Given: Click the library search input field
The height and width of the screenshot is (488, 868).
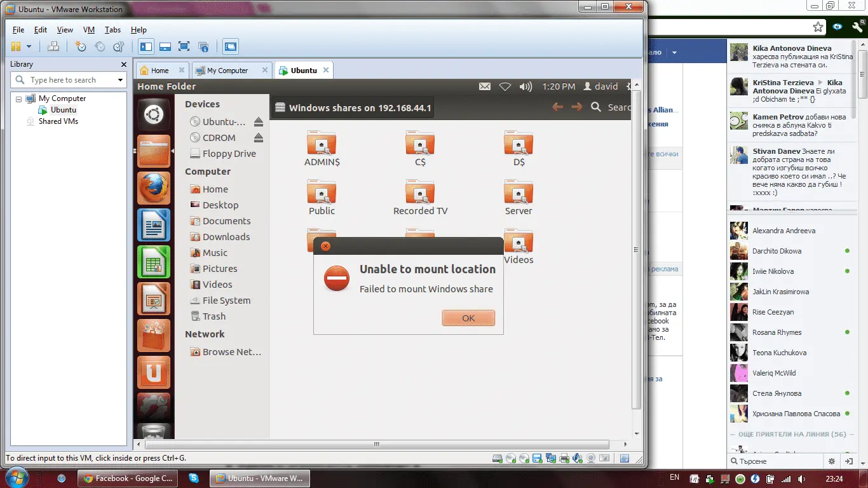Looking at the screenshot, I should [69, 80].
